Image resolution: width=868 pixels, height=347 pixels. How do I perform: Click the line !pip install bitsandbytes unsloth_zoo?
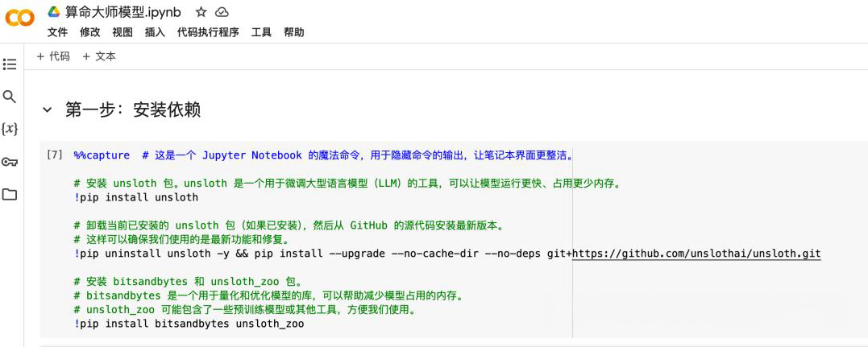click(x=189, y=324)
